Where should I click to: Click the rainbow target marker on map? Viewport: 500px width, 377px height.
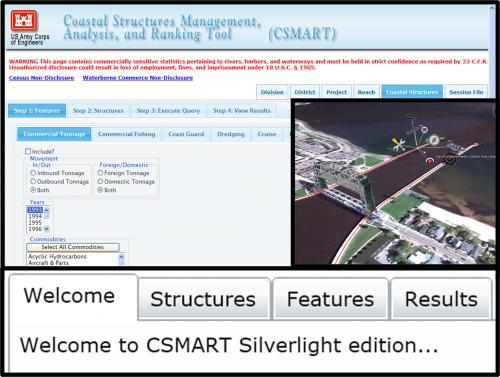pos(430,160)
